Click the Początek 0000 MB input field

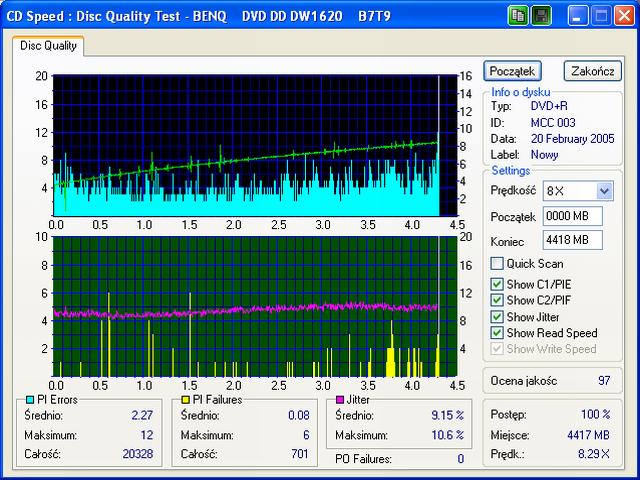(x=573, y=216)
